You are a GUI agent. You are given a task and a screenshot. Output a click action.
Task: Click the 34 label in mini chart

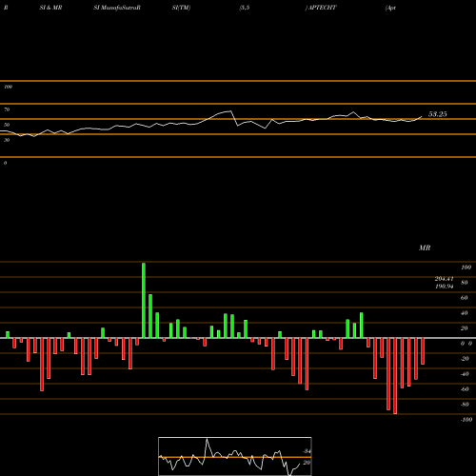[307, 451]
